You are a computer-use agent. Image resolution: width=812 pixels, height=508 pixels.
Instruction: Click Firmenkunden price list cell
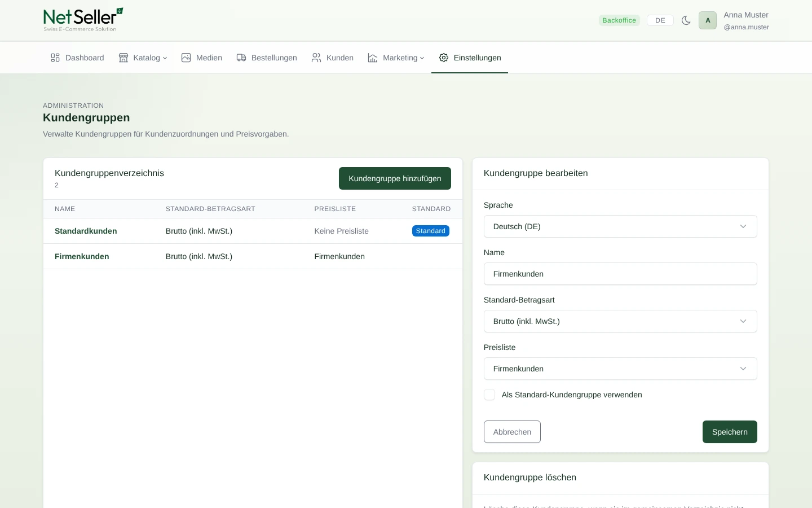(339, 256)
